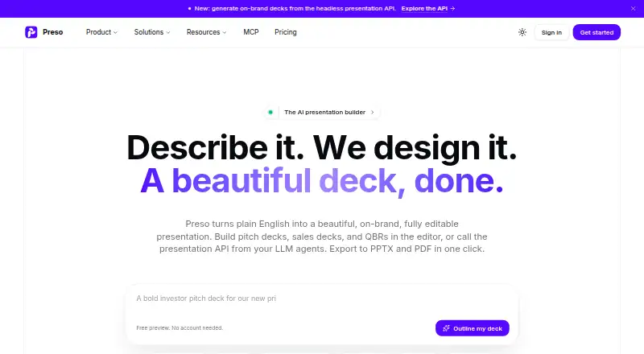The image size is (644, 354).
Task: Click the Preso logo icon
Action: (31, 32)
